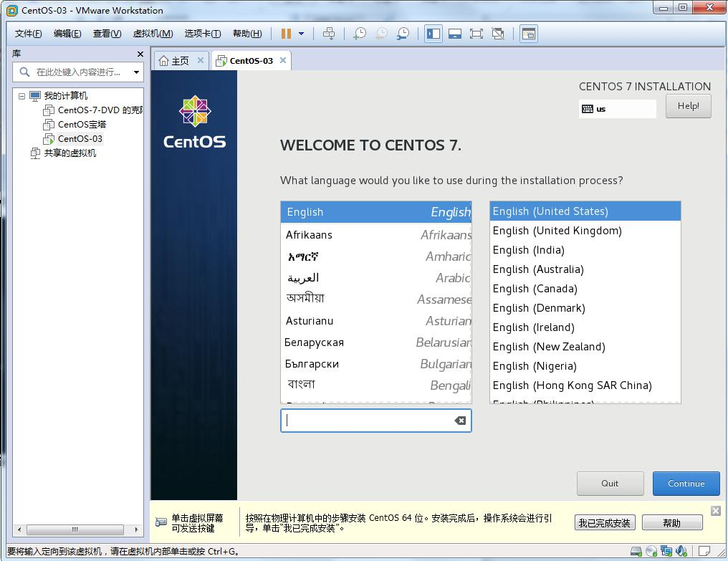
Task: Select Asturianu in the language list
Action: point(376,321)
